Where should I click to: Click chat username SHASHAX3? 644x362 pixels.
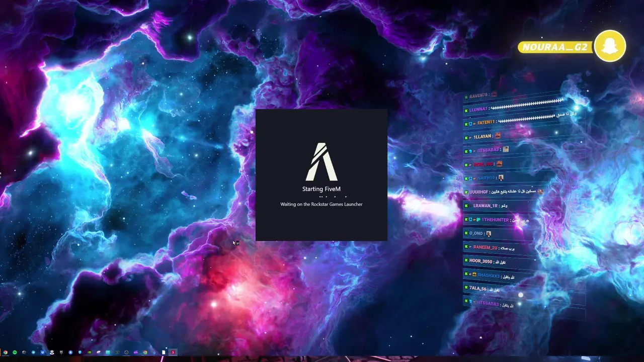(489, 276)
